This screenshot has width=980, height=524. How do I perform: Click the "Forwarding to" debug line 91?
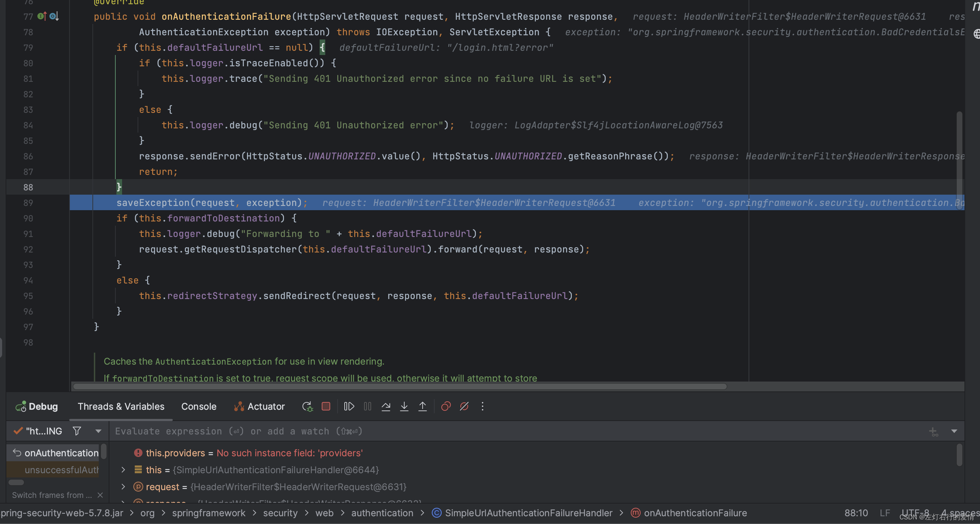(x=310, y=234)
